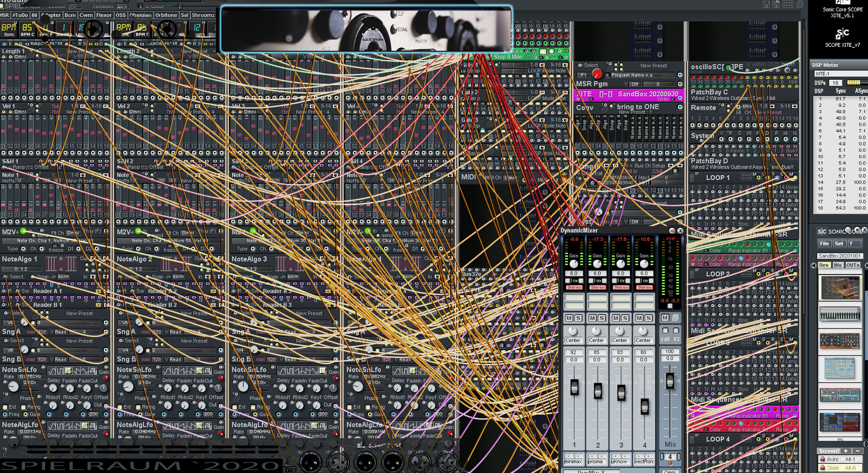Open the mixer faders thumbnail
Image resolution: width=868 pixels, height=473 pixels.
(x=840, y=314)
